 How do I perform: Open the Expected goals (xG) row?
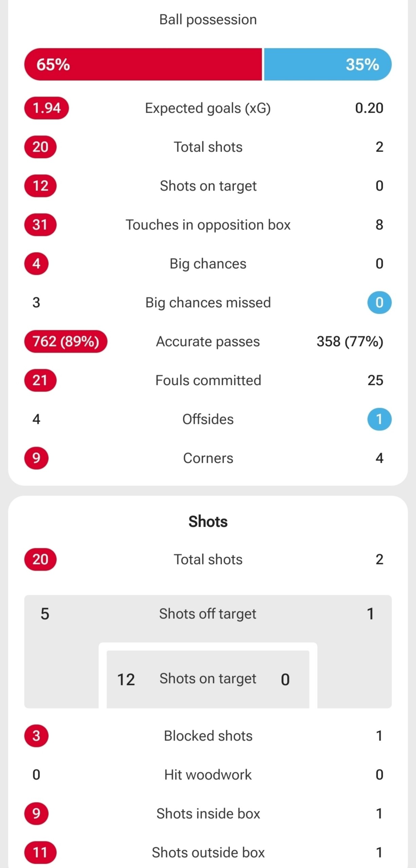[208, 108]
